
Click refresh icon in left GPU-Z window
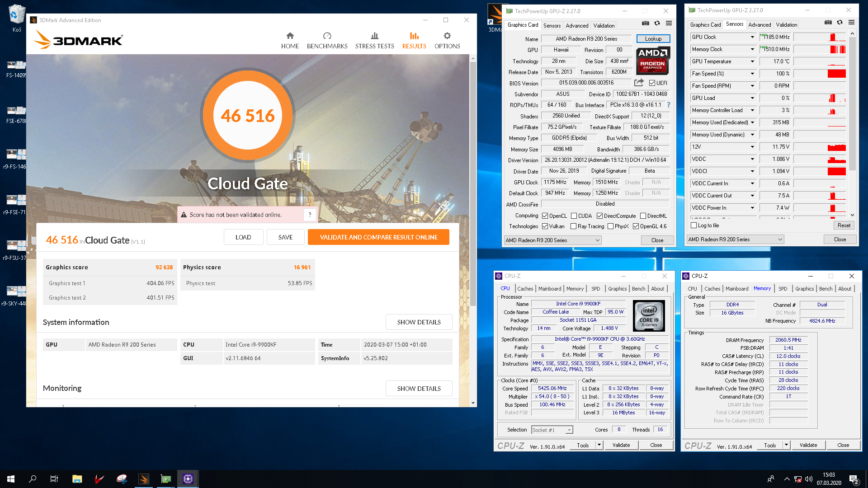point(657,23)
